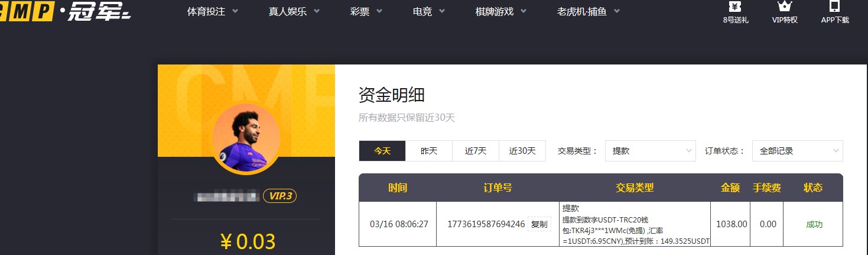
Task: Click the 手续费 column header
Action: 767,188
